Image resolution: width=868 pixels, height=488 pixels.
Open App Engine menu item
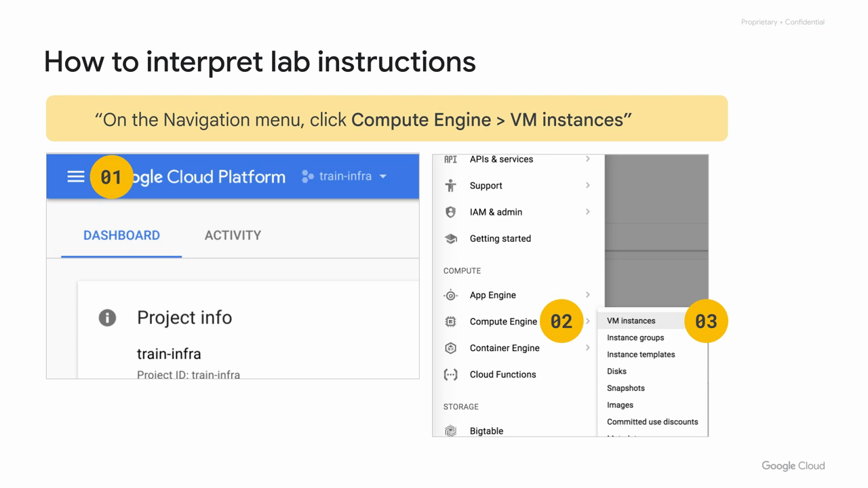point(492,295)
